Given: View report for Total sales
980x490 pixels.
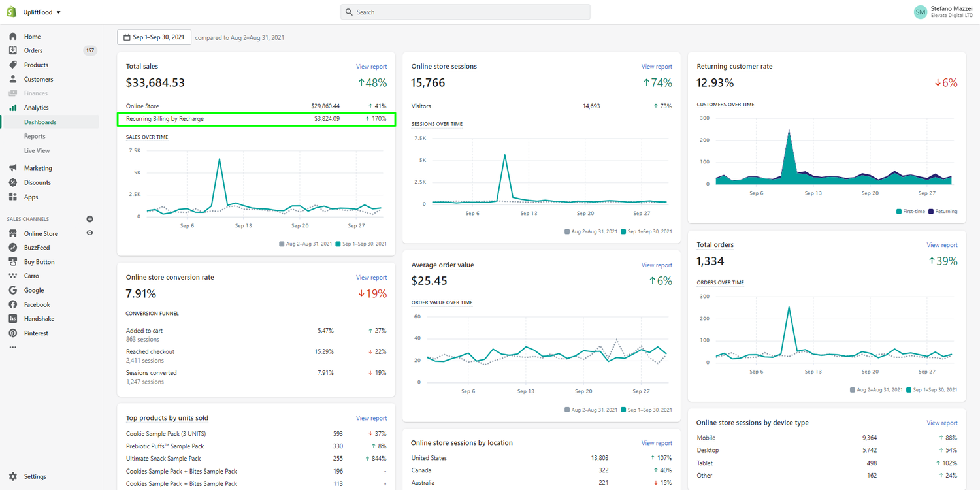Looking at the screenshot, I should point(371,67).
